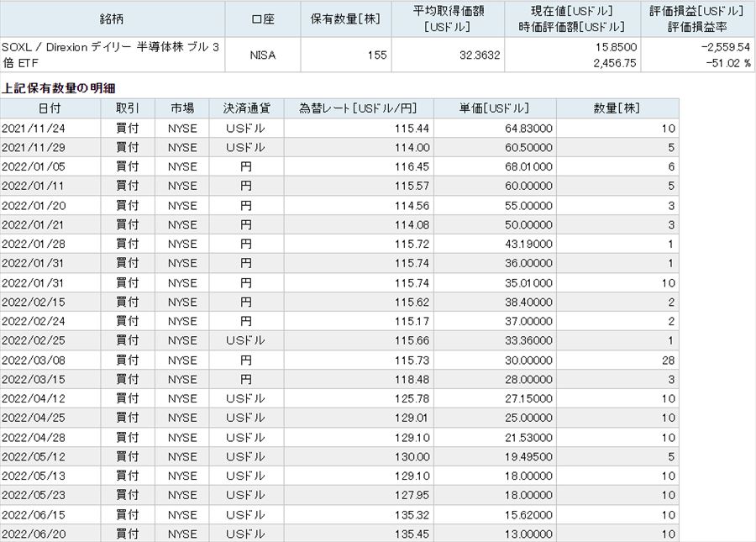This screenshot has height=542, width=756.
Task: Select the date 2022/05/12
Action: click(34, 456)
